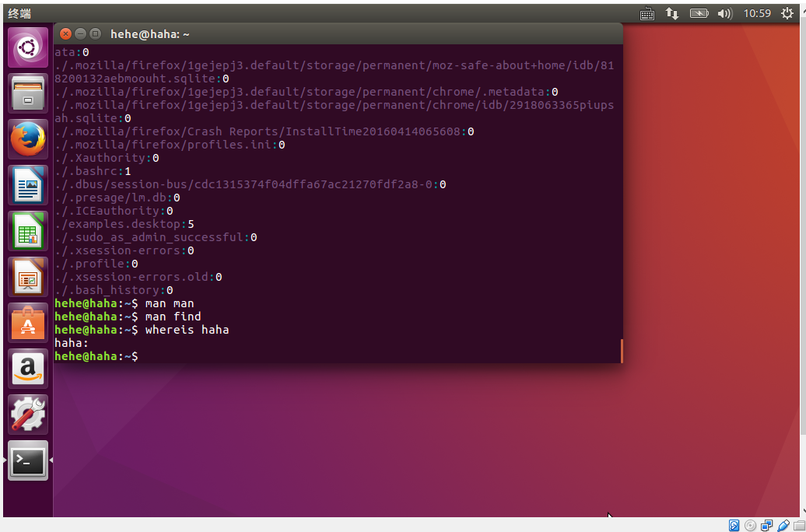Viewport: 806px width, 532px height.
Task: Open System Settings wrench icon
Action: point(28,415)
